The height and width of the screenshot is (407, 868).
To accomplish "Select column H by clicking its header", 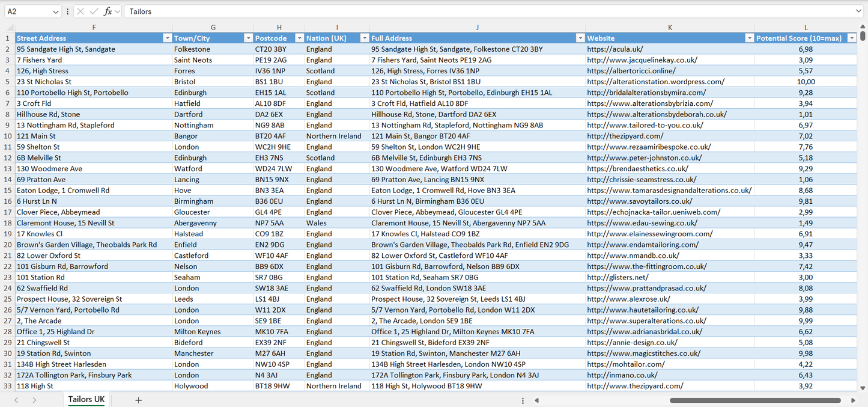I will [x=279, y=27].
